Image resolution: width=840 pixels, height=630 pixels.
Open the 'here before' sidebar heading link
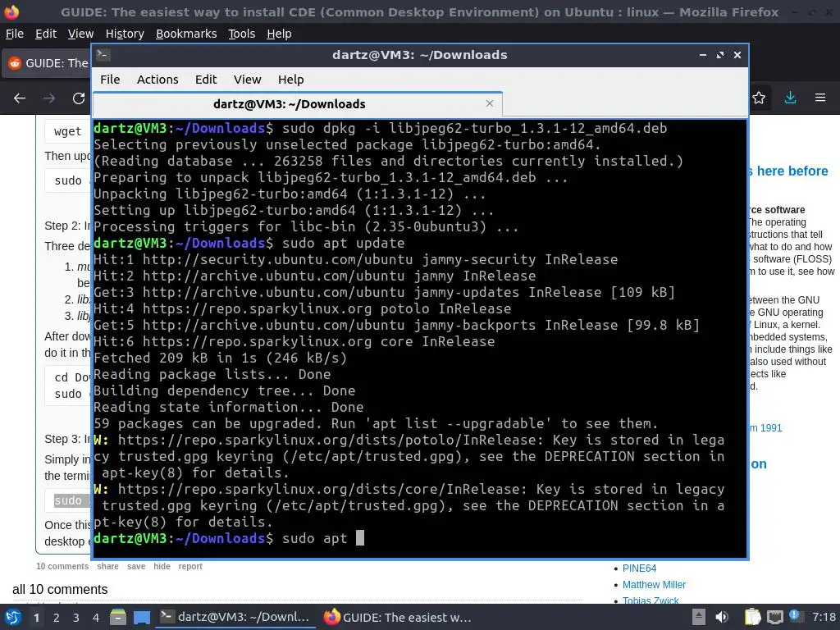click(x=788, y=171)
